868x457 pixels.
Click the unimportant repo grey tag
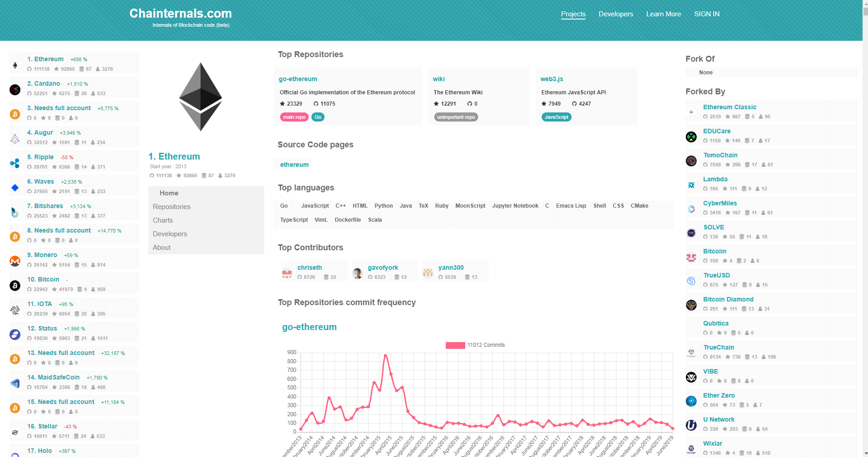pos(456,117)
